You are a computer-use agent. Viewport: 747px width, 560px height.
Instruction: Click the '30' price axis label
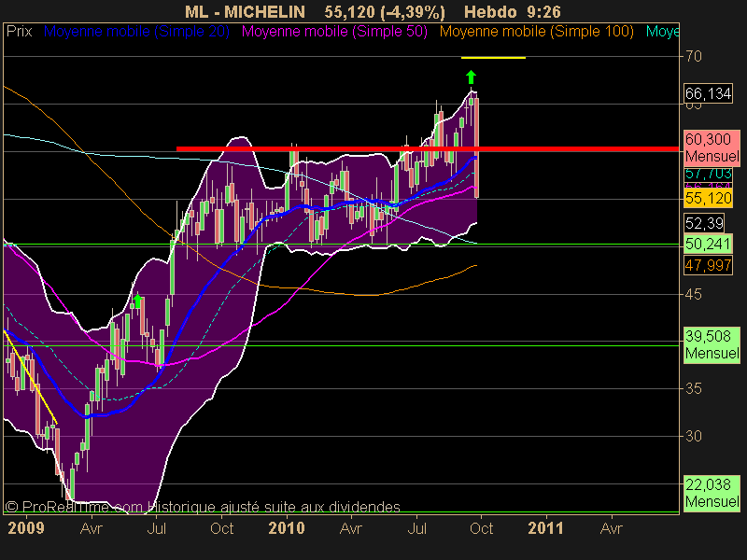point(694,436)
